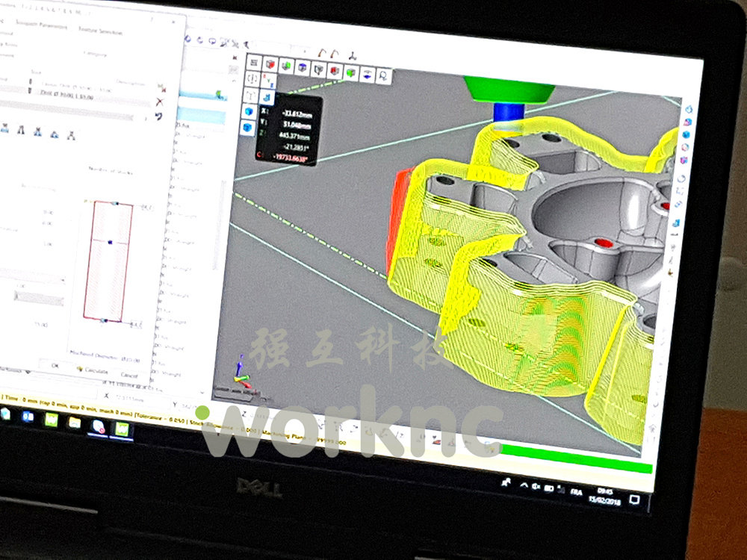
Task: Click the red X delete tool icon
Action: pos(160,102)
